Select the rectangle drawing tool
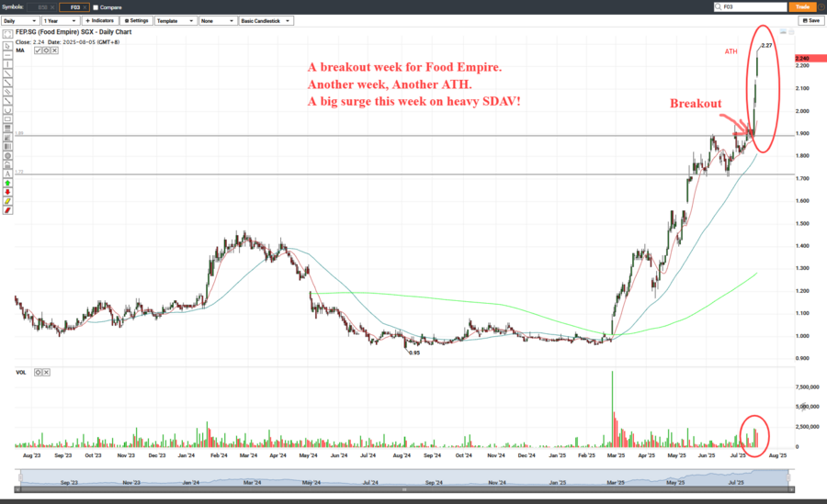This screenshot has height=504, width=827. [7, 118]
